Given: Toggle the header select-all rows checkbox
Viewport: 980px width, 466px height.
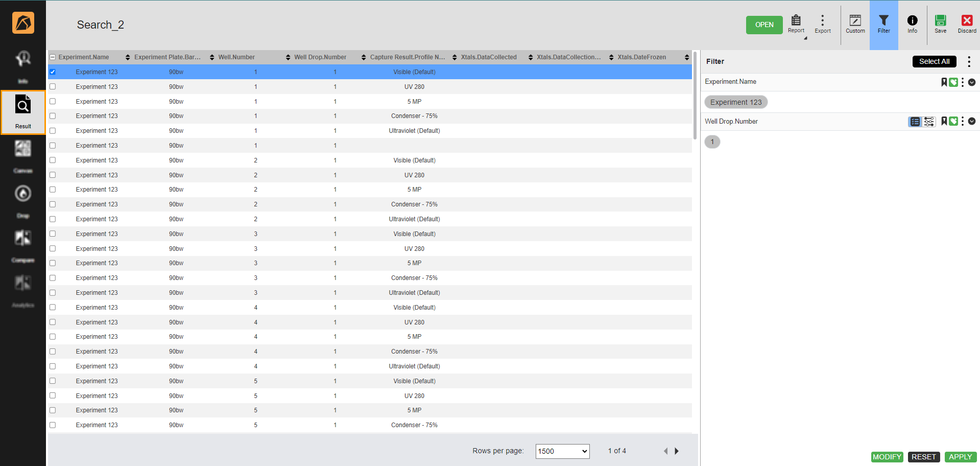Looking at the screenshot, I should (53, 57).
